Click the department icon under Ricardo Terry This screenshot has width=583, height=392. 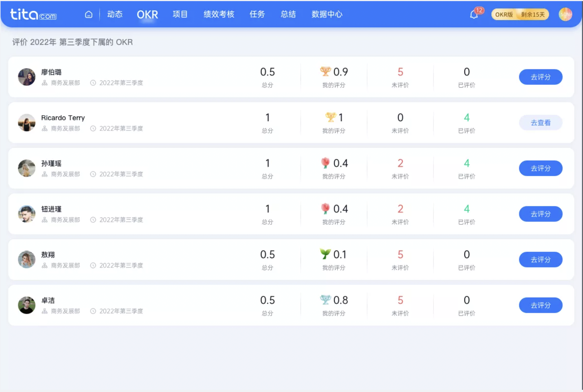pyautogui.click(x=45, y=128)
